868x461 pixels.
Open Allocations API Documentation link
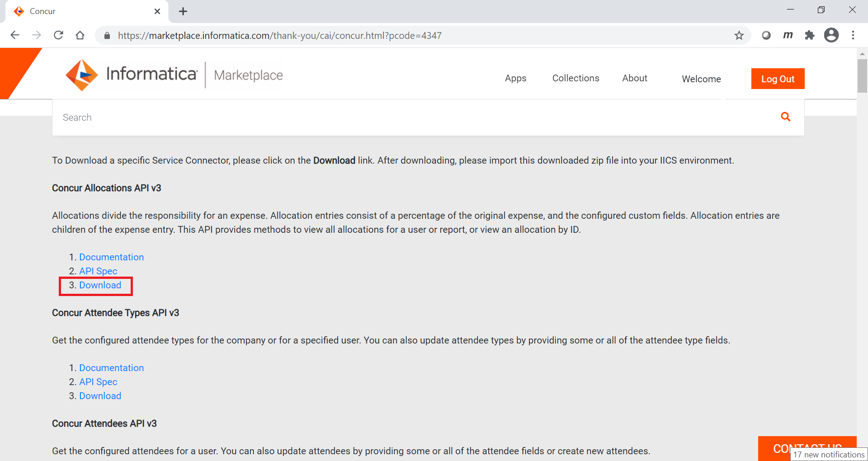[x=111, y=257]
